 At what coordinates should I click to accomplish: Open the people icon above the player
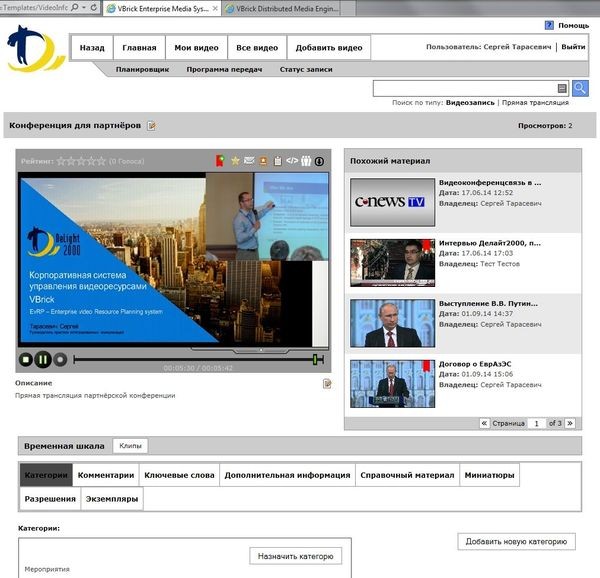[306, 161]
